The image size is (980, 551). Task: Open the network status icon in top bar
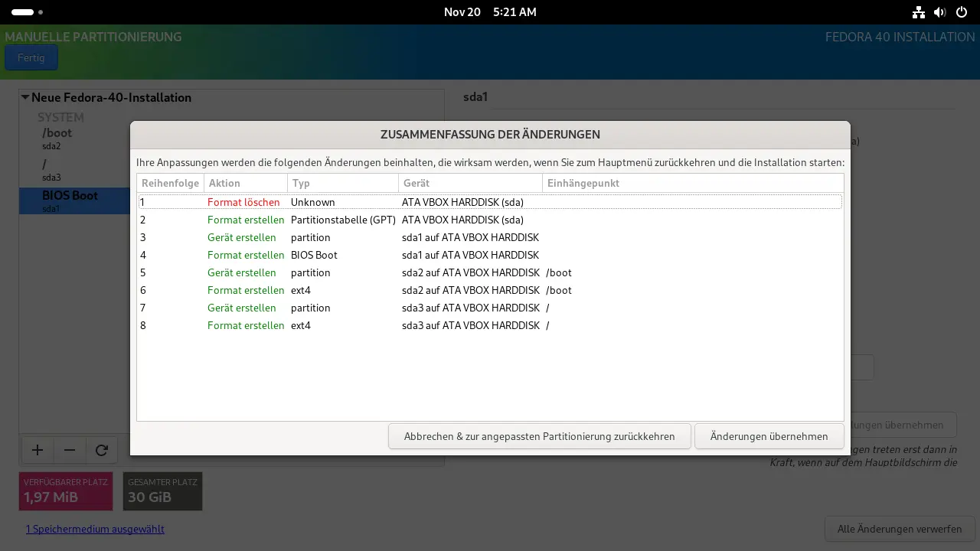click(919, 12)
